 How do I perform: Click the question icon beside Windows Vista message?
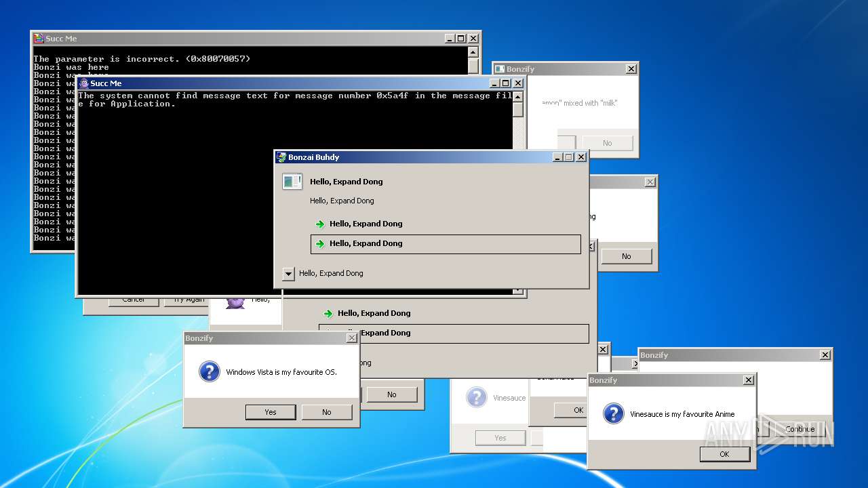pos(209,371)
